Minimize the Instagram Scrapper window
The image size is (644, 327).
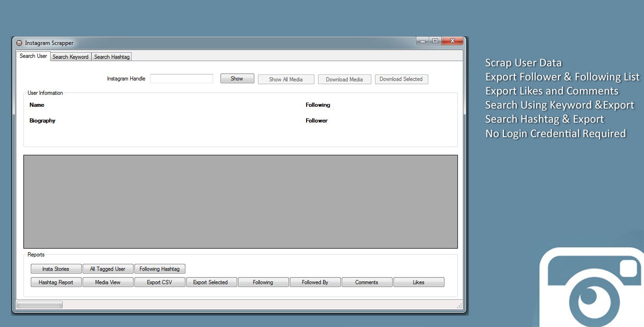point(423,41)
